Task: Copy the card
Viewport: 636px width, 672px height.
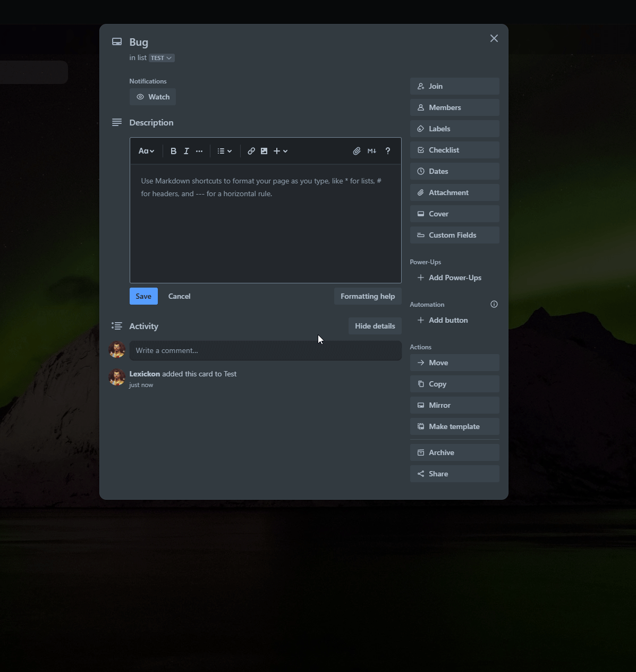Action: (455, 384)
